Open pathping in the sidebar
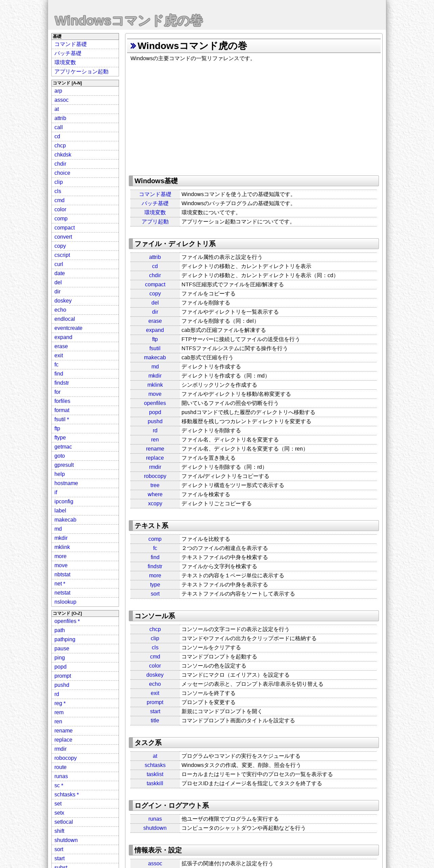The height and width of the screenshot is (868, 434). click(65, 640)
